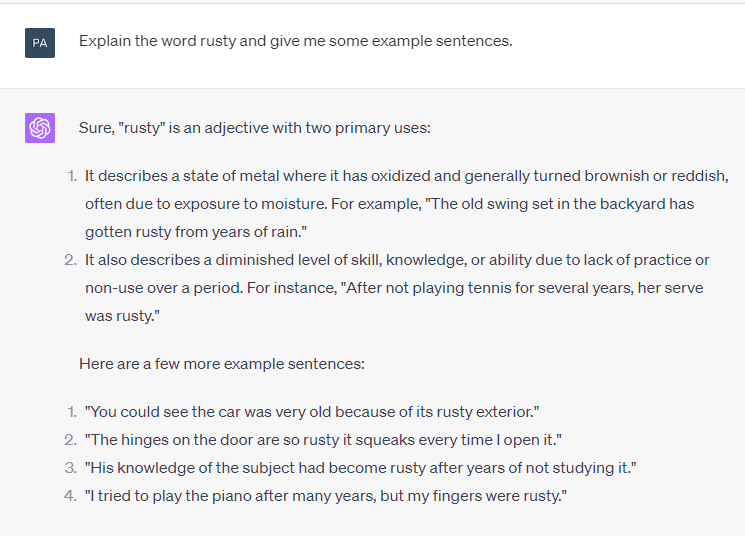Click the sentence about rusty door hinges

click(x=323, y=440)
